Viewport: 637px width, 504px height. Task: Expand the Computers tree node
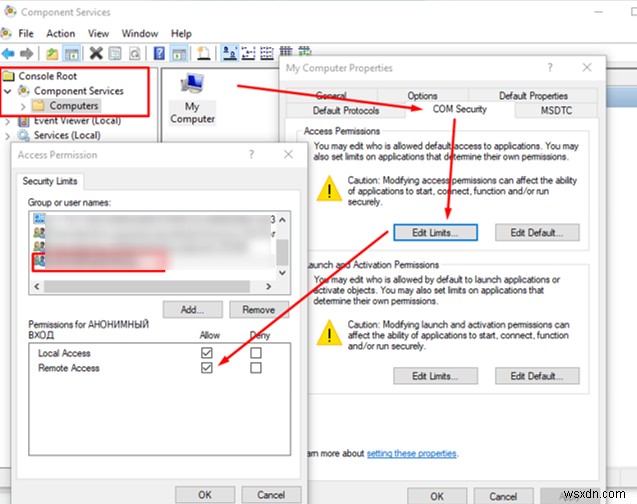(x=23, y=106)
